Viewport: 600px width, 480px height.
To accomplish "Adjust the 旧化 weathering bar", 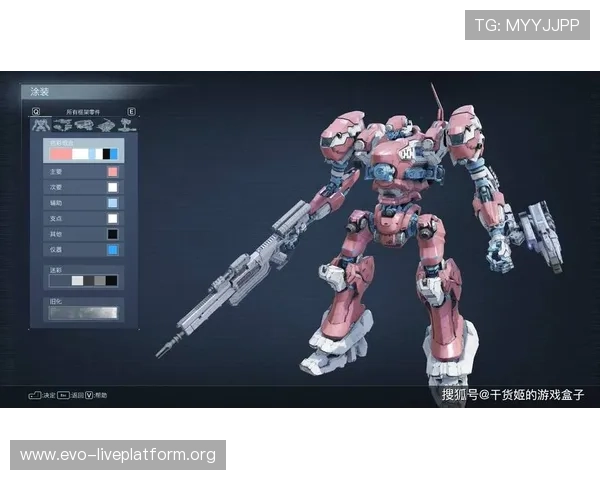I will (83, 312).
